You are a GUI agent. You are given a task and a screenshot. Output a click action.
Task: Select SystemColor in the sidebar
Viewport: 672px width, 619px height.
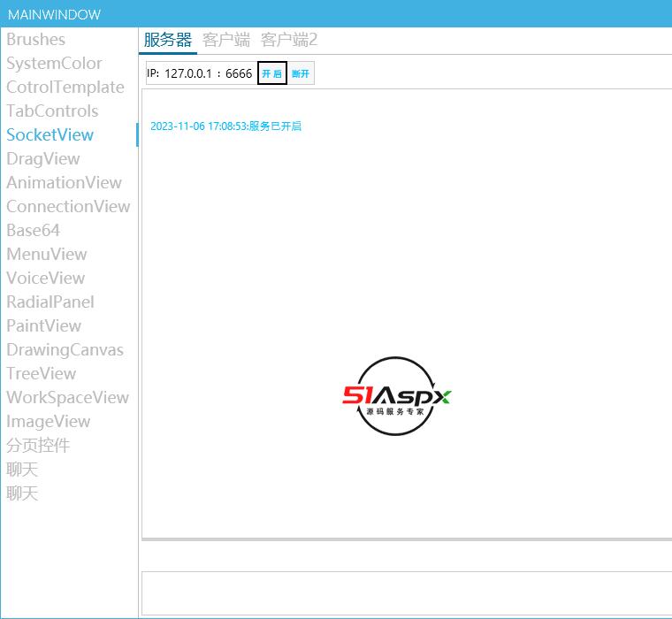click(54, 64)
